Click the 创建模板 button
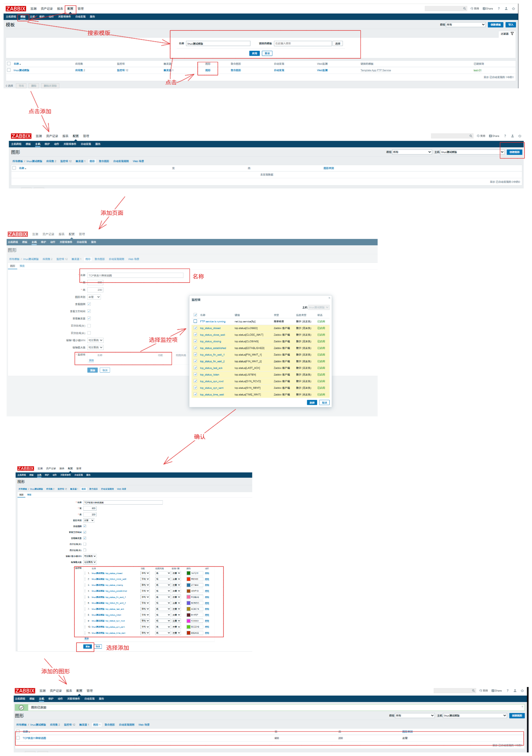 [x=496, y=25]
